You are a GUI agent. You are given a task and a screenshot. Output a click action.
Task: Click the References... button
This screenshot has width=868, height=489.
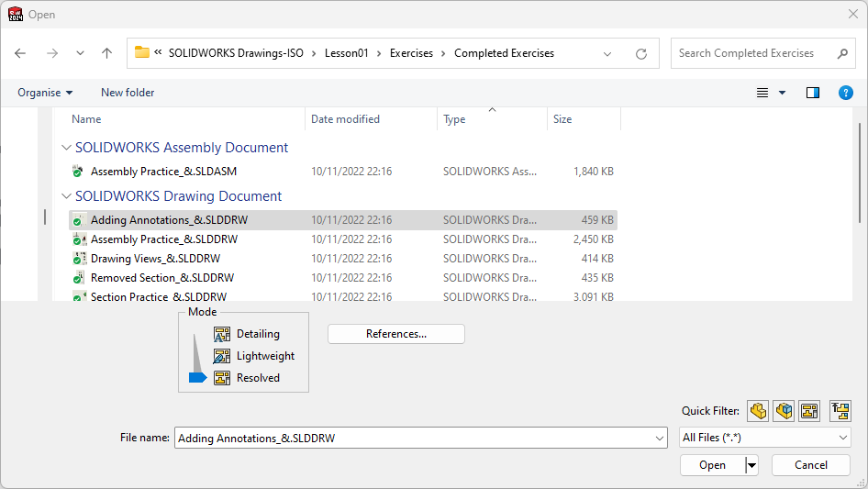(396, 334)
